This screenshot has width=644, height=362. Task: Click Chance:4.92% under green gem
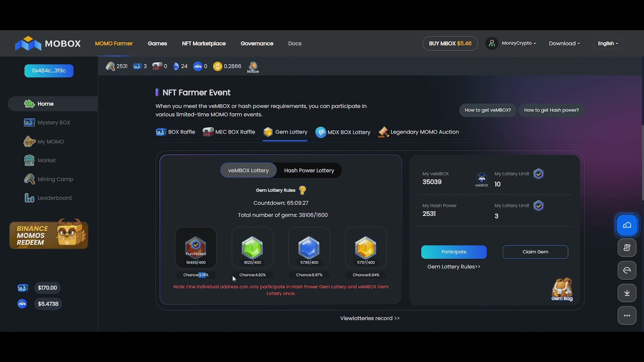(253, 275)
